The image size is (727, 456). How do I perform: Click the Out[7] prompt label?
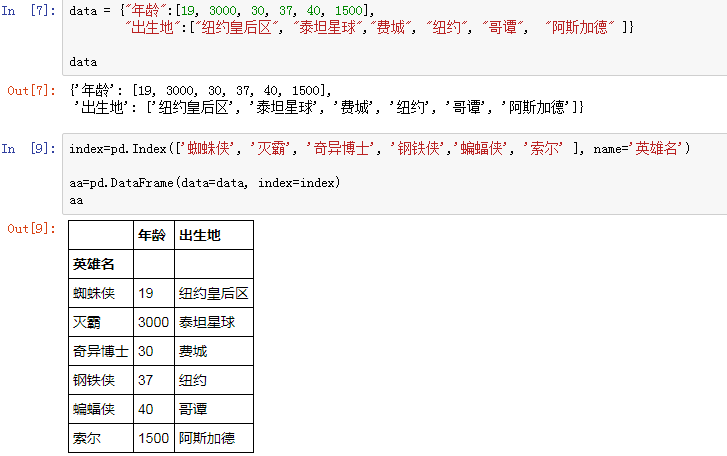pos(31,90)
